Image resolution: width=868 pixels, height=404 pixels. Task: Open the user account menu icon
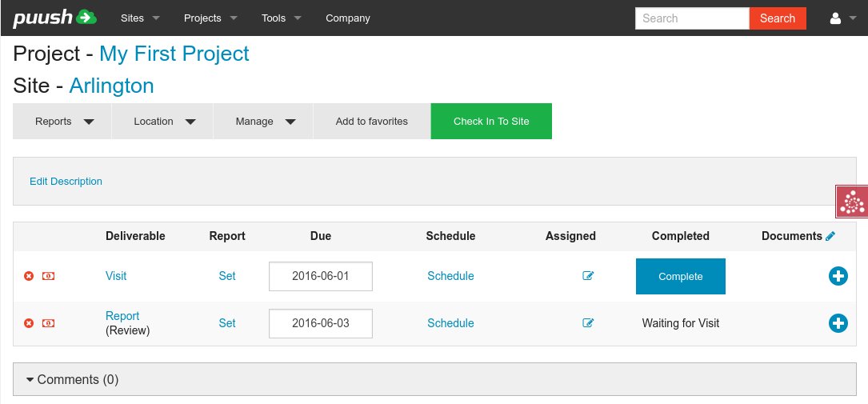(x=842, y=18)
